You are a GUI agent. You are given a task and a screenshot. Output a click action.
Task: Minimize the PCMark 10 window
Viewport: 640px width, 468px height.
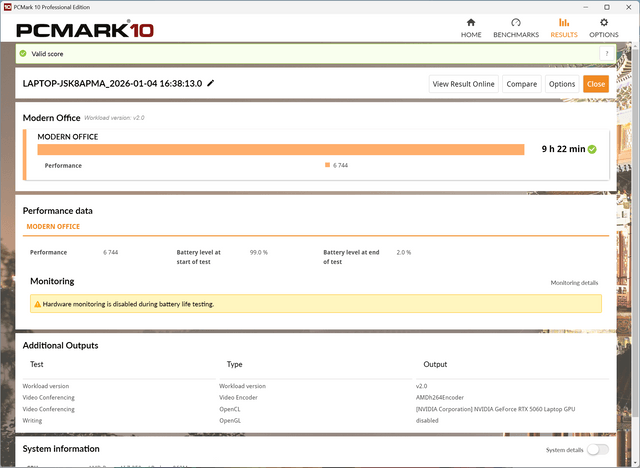[x=586, y=7]
